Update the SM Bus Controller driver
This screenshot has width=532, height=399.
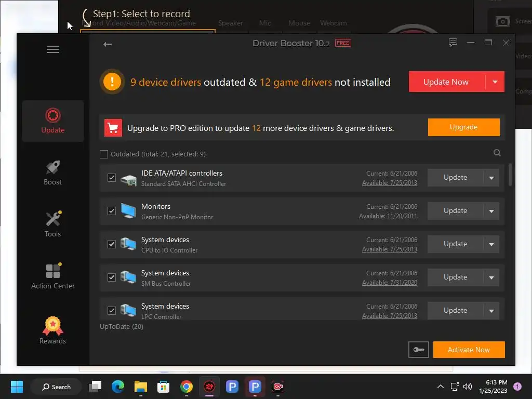(x=455, y=277)
